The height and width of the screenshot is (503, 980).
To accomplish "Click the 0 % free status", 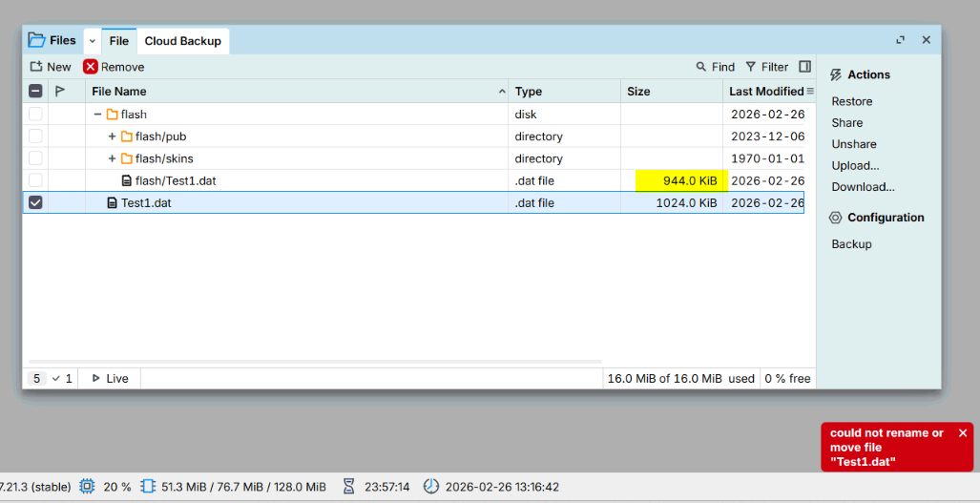I will 787,379.
